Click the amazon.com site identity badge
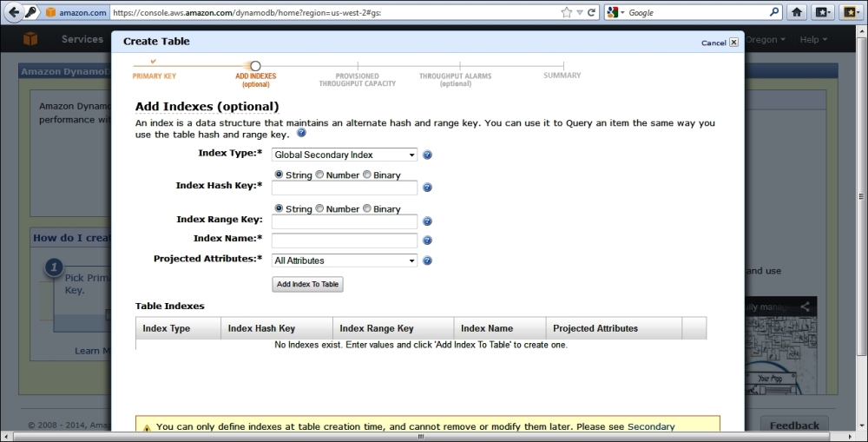The image size is (868, 442). point(76,12)
